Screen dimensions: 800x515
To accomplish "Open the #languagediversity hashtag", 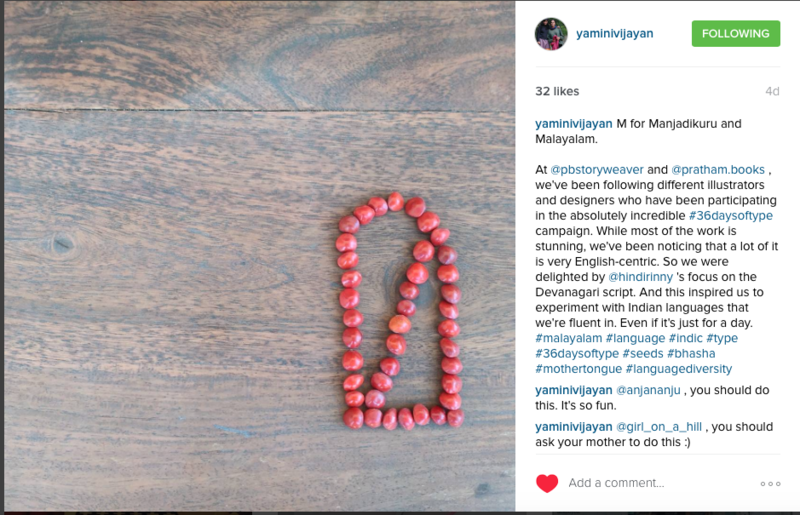I will click(679, 369).
